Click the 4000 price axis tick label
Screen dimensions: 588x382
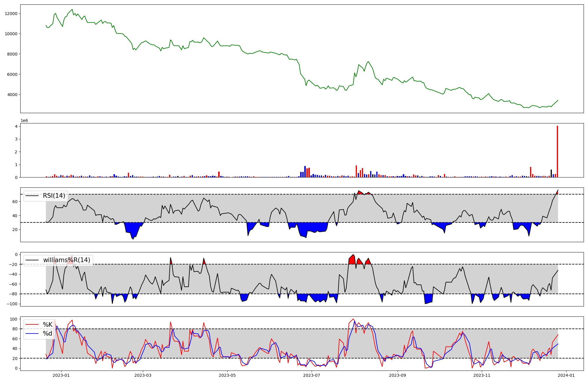[12, 95]
